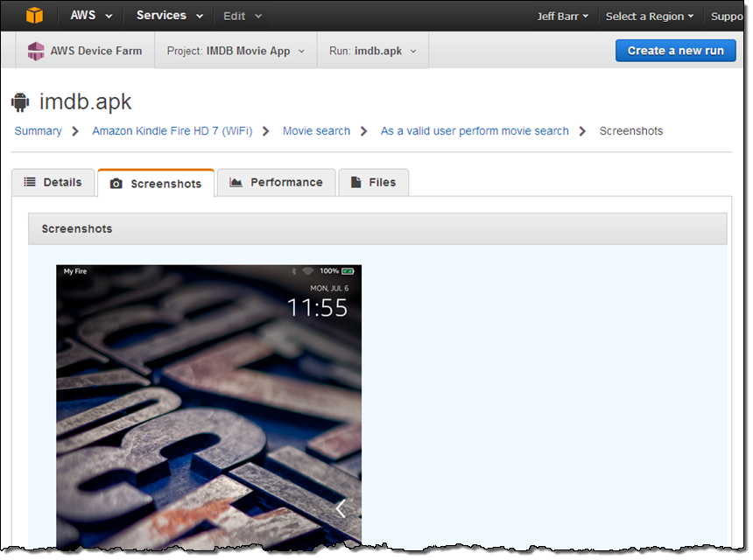Click MON, JUL 6 date in screenshot

tap(329, 289)
